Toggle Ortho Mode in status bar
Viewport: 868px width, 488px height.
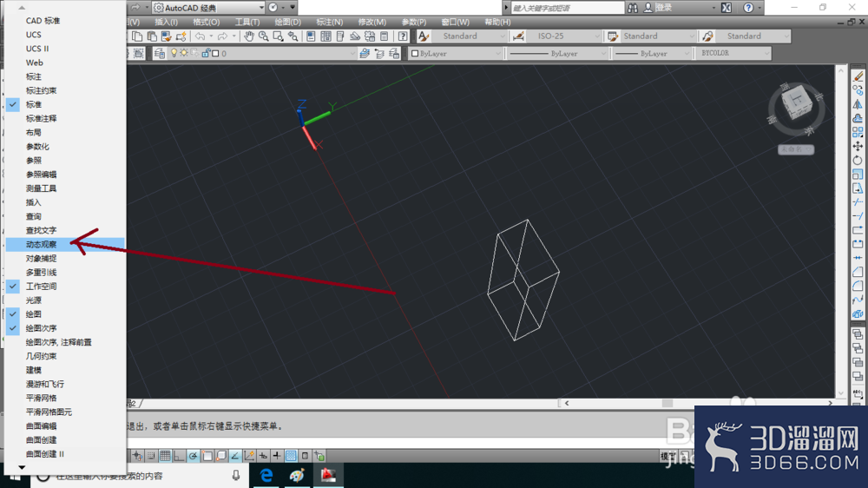click(x=179, y=456)
